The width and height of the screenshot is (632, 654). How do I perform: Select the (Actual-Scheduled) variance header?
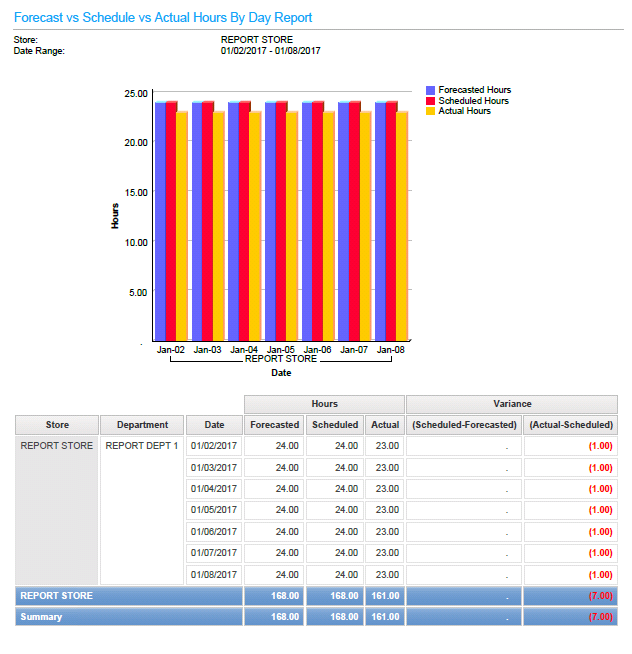tap(570, 425)
